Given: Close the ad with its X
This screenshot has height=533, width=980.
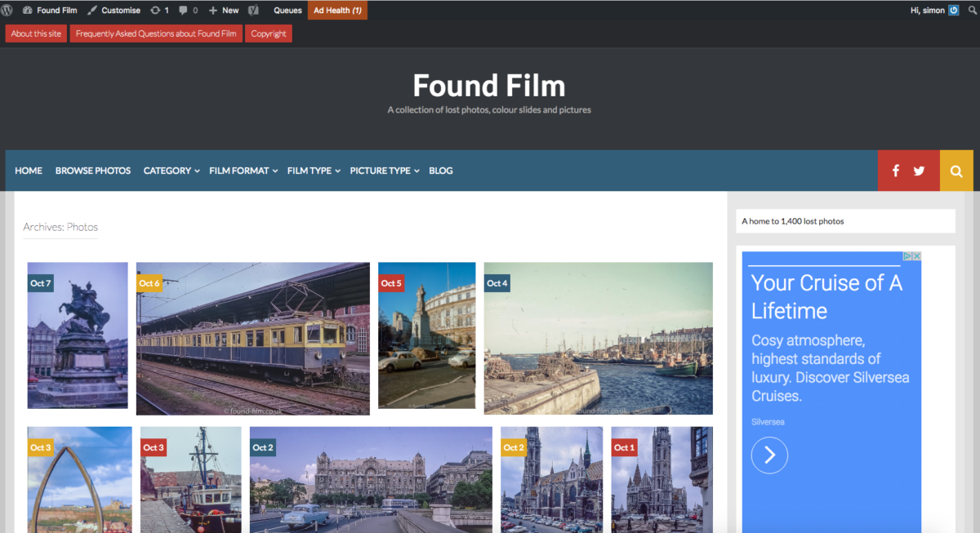Looking at the screenshot, I should click(917, 256).
